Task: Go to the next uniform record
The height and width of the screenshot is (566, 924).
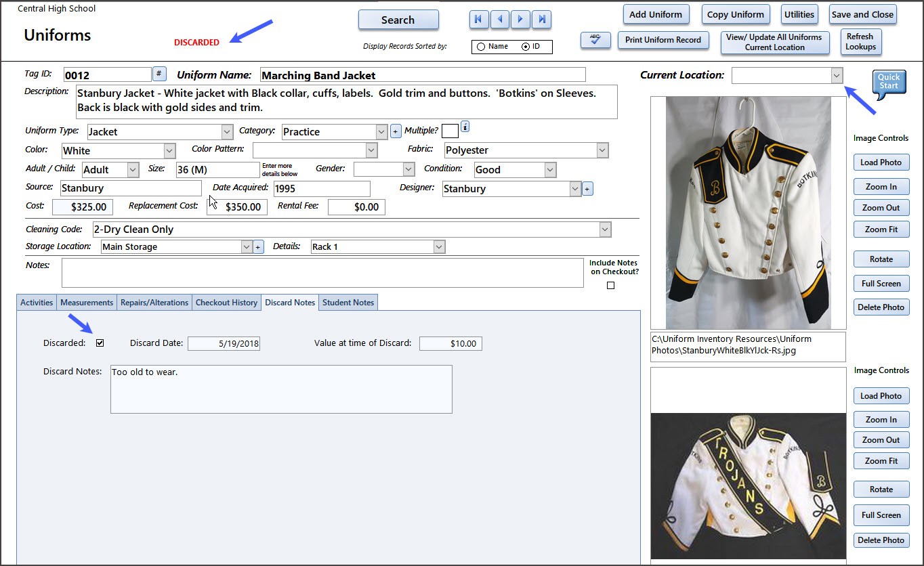Action: click(x=520, y=20)
